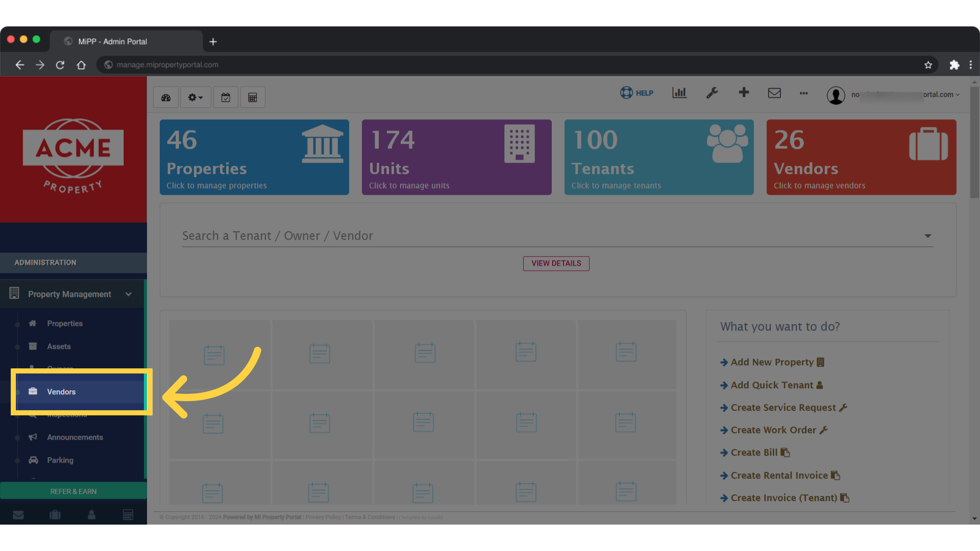Screen dimensions: 980x551
Task: Open Announcements from the sidebar
Action: point(75,437)
